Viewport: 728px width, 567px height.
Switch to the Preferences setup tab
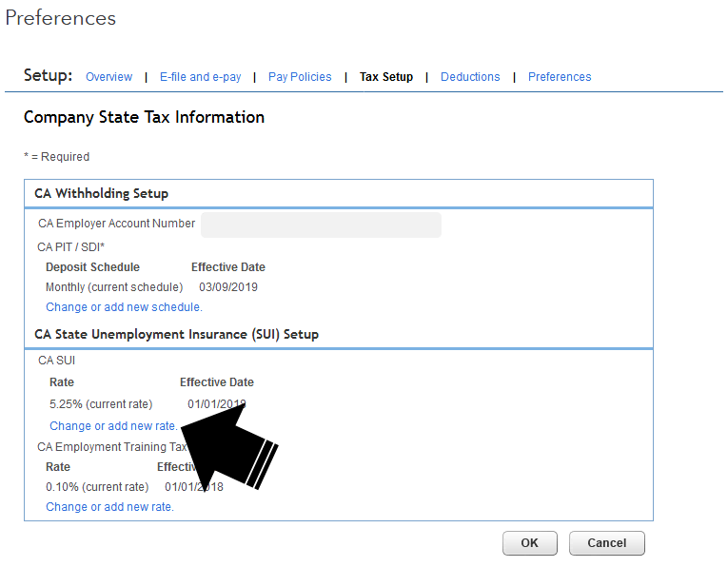click(560, 77)
